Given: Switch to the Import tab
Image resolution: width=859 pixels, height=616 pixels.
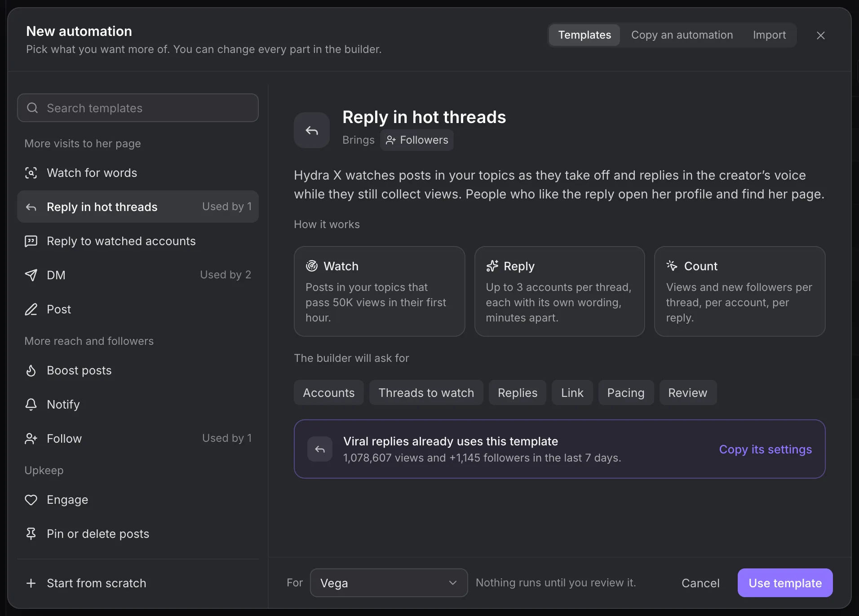Looking at the screenshot, I should click(769, 35).
